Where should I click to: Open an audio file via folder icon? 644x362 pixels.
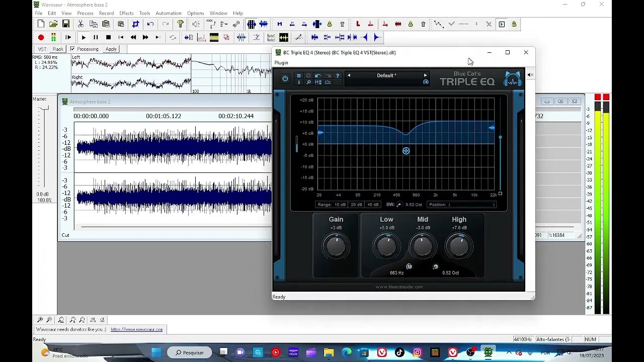[53, 24]
